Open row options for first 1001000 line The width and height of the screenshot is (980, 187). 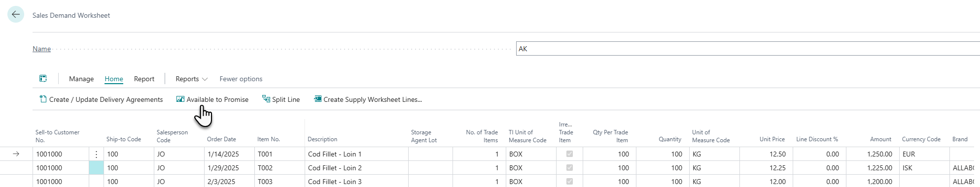coord(96,154)
